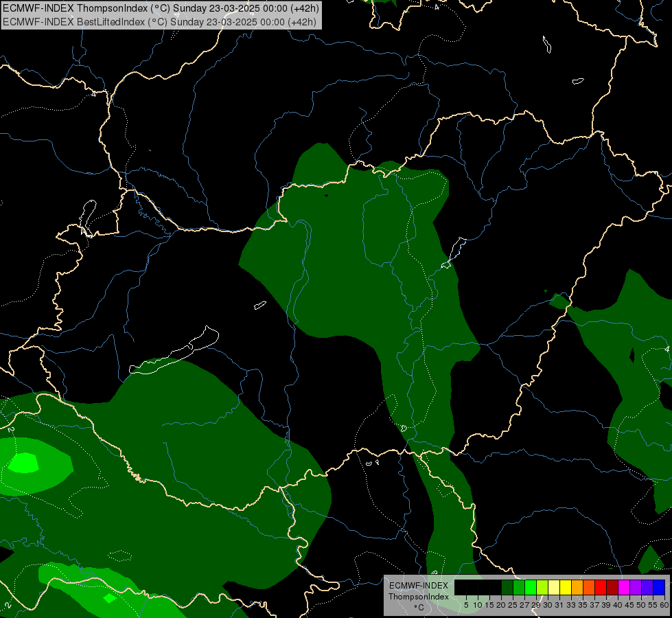Click the ThompsonIndex title line at top
The width and height of the screenshot is (672, 618).
point(161,8)
